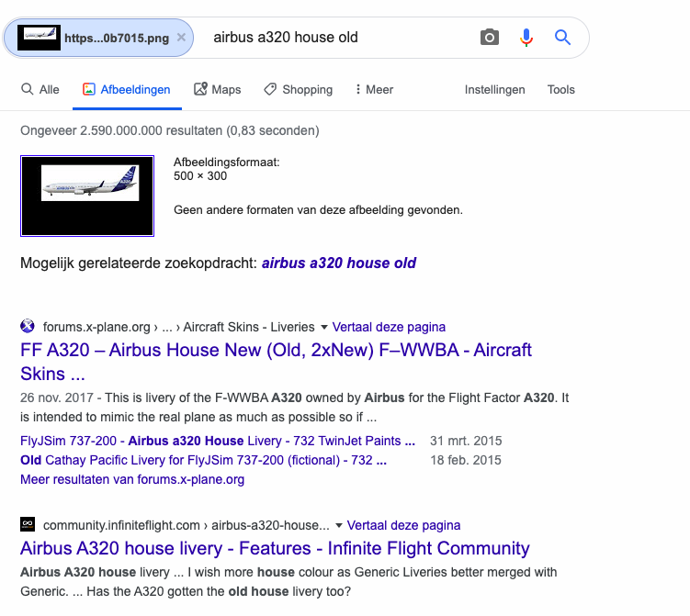Click Meer resultaten van forums.x-plane.org
This screenshot has height=616, width=690.
click(x=132, y=479)
